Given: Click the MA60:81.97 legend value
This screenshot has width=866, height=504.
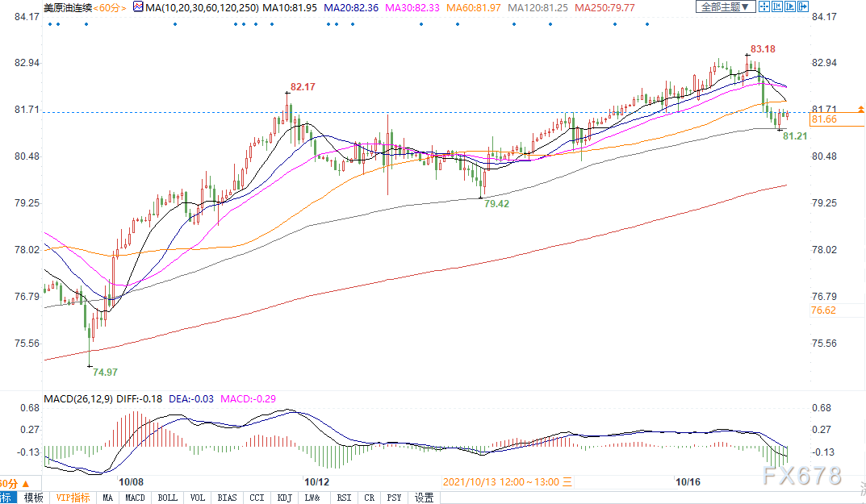Looking at the screenshot, I should 474,8.
